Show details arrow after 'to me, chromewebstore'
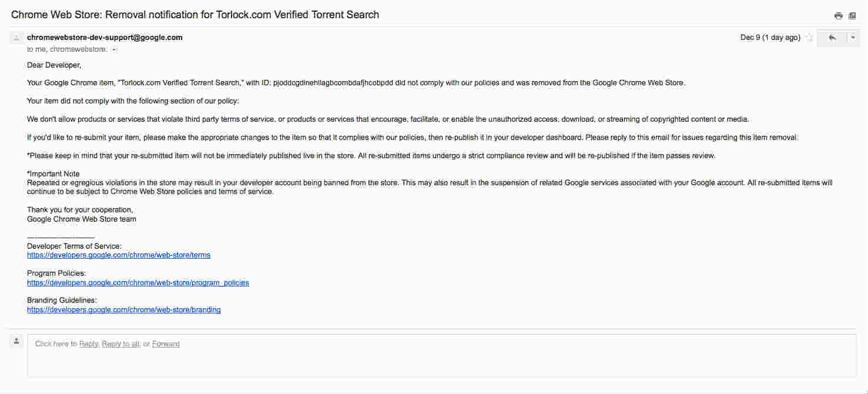Screen dimensions: 868x394 click(115, 50)
